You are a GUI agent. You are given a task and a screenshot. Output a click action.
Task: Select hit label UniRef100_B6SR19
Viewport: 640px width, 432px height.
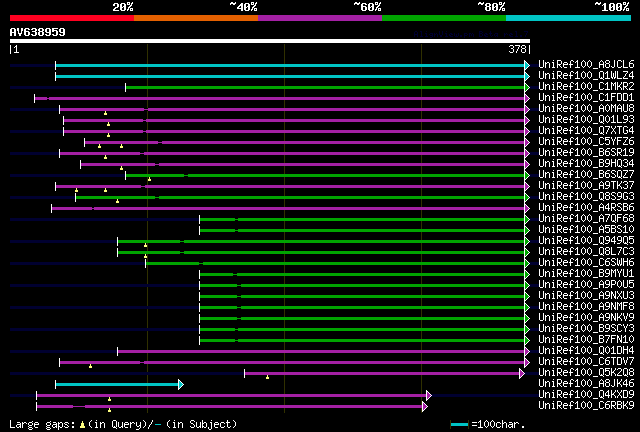click(x=586, y=152)
